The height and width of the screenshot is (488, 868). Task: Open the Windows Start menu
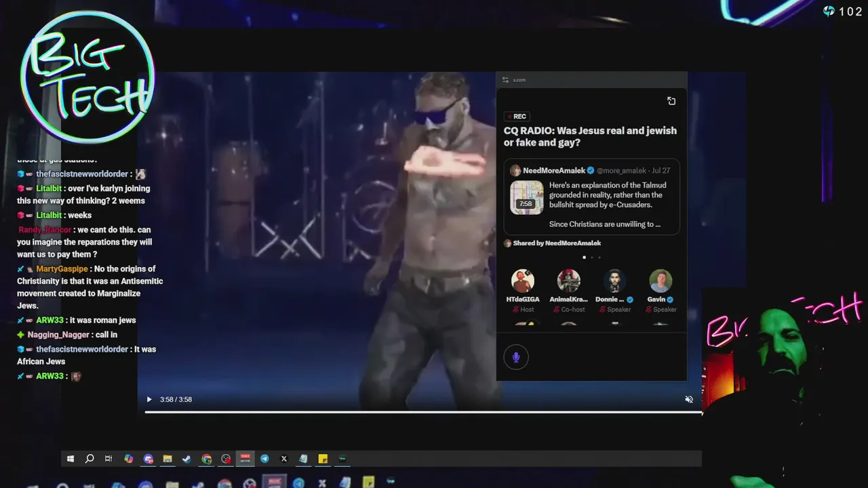(71, 459)
